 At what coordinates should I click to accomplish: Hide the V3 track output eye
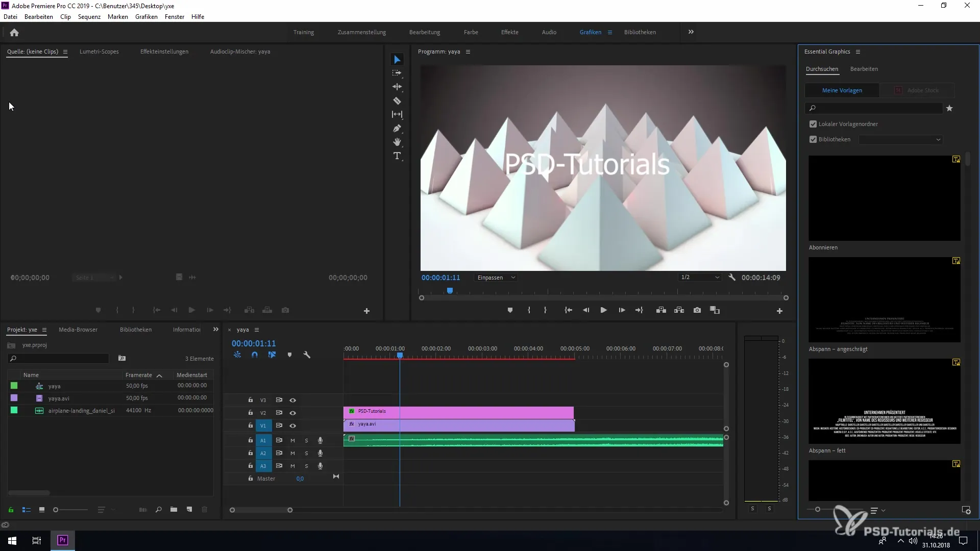(293, 400)
